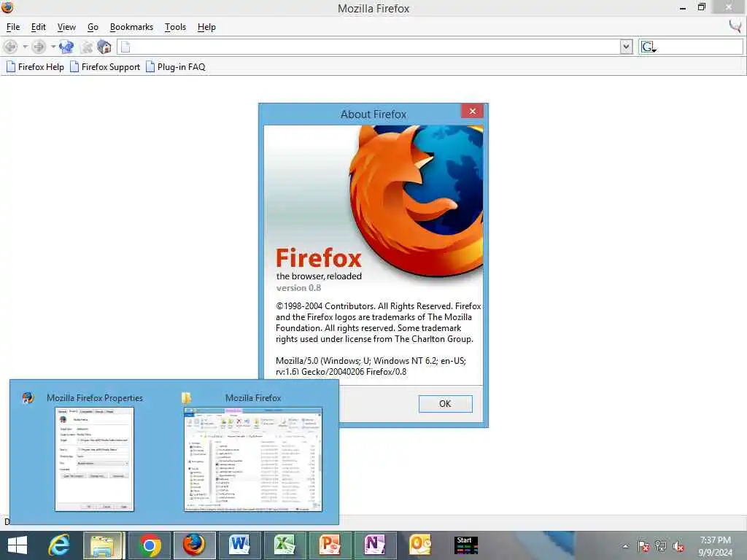Click inside the search box field
747x560 pixels.
pos(700,47)
